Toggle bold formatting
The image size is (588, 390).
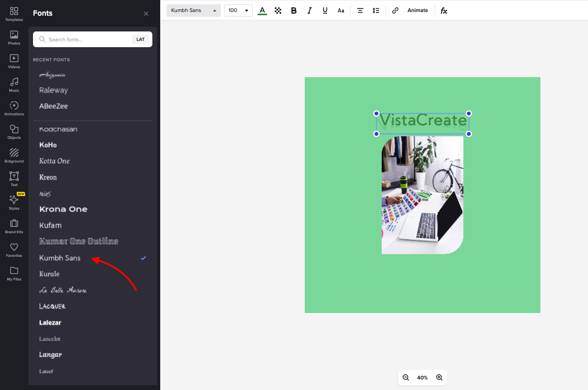click(294, 10)
